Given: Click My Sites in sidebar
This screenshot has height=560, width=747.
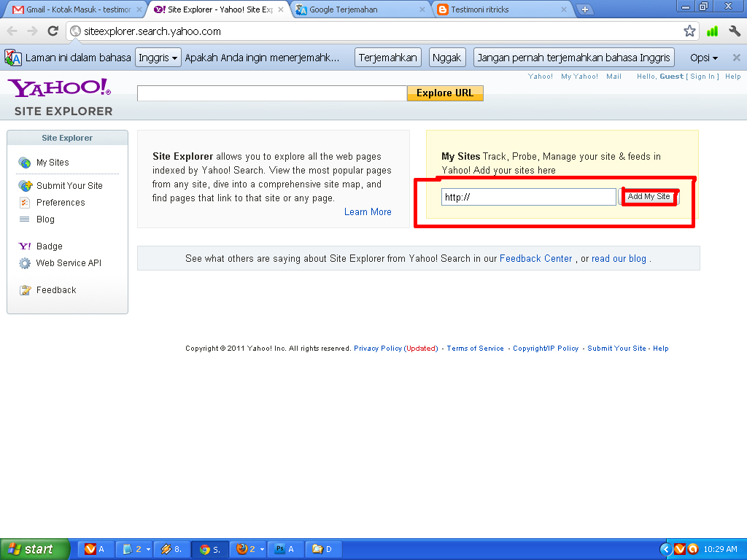Looking at the screenshot, I should click(x=53, y=163).
